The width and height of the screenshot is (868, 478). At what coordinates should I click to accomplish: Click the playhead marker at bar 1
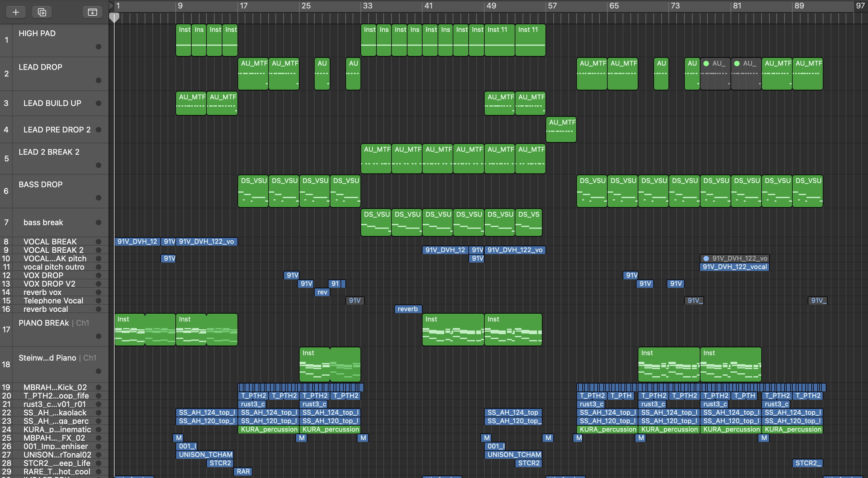[114, 17]
